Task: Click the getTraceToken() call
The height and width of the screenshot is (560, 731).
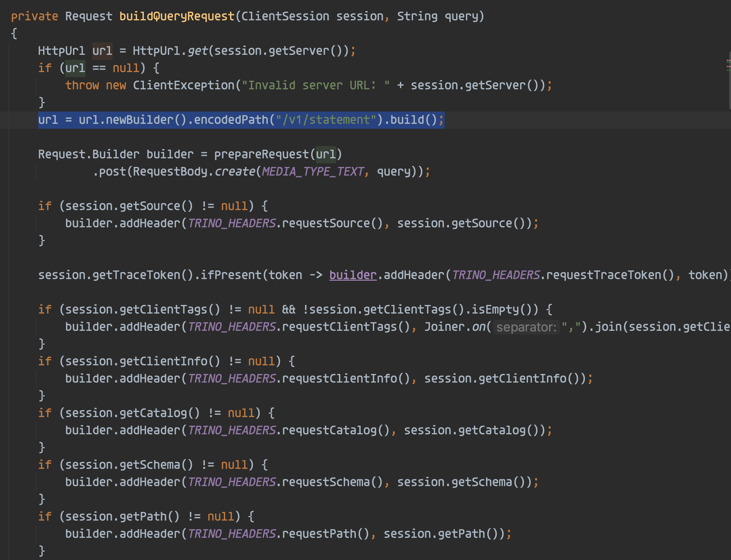Action: click(x=143, y=275)
